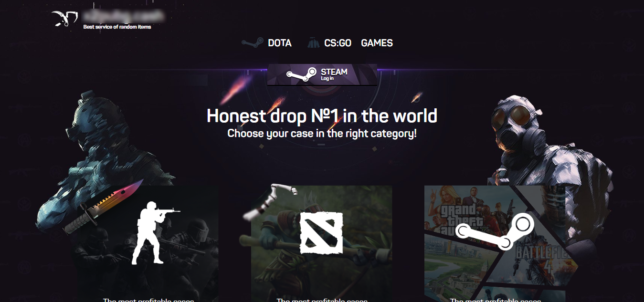
Task: Click 'Best service of random items' tagline
Action: [x=117, y=27]
